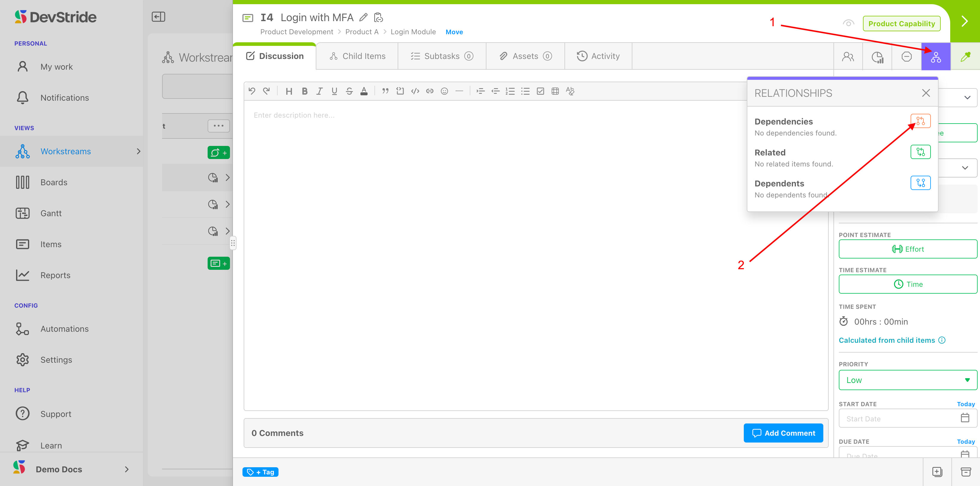This screenshot has height=486, width=980.
Task: Expand the Demo Docs workspace menu
Action: point(127,469)
